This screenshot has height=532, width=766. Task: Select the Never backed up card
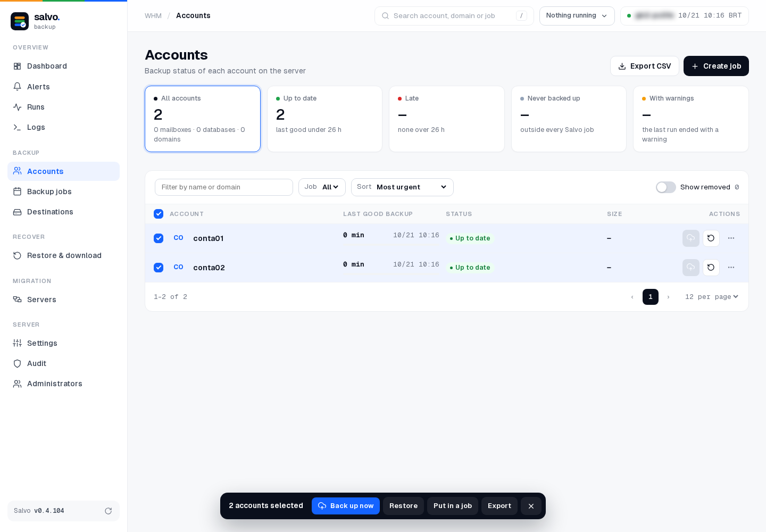569,119
